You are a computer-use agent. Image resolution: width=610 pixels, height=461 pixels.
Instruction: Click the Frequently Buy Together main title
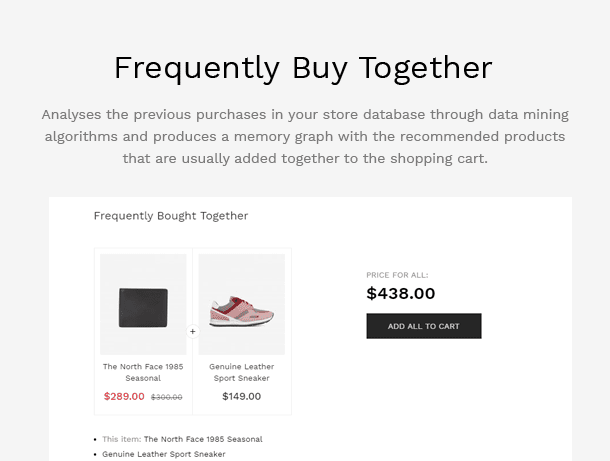303,68
